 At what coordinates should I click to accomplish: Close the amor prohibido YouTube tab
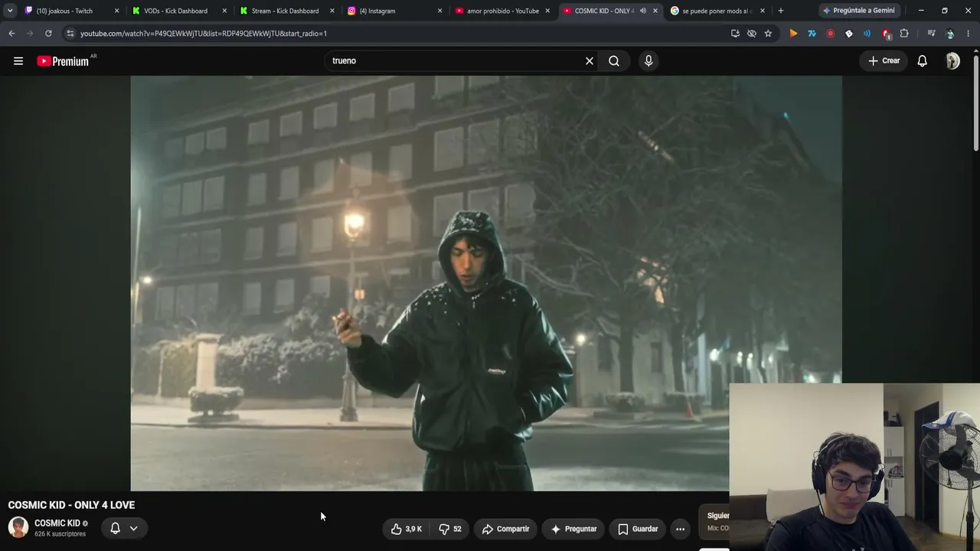(547, 11)
